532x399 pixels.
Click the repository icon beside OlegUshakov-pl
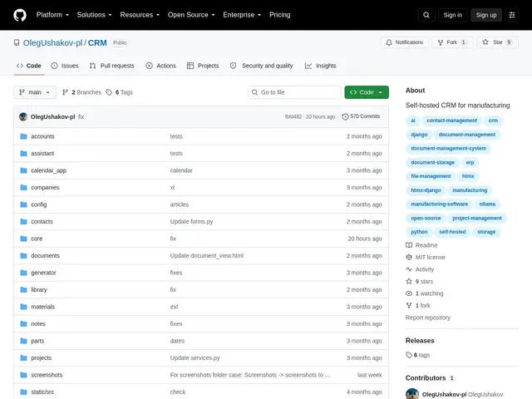(17, 42)
